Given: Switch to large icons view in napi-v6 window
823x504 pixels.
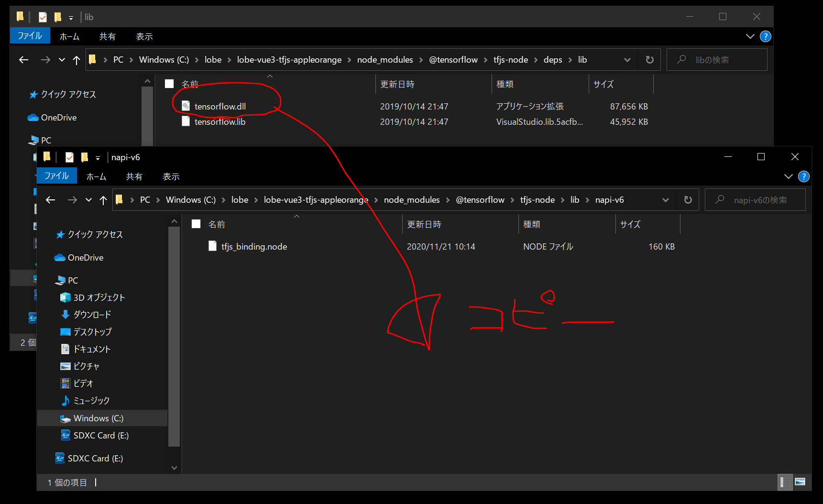Looking at the screenshot, I should [800, 482].
